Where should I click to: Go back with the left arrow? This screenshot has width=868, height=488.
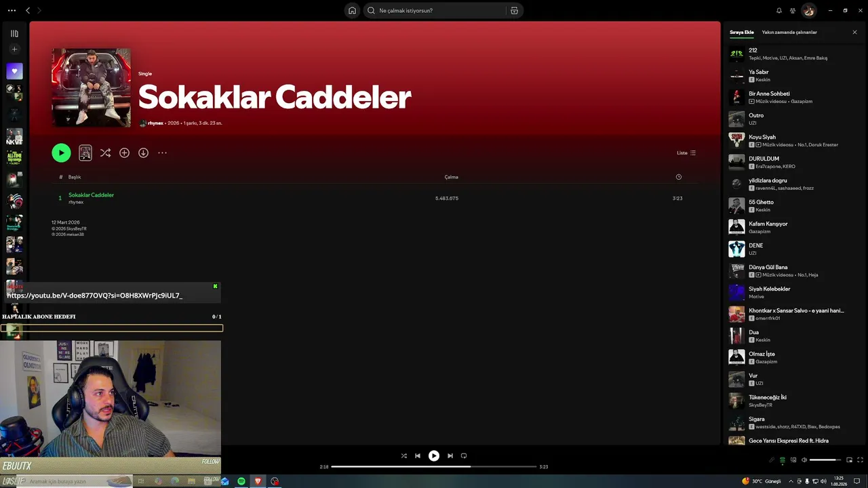point(28,11)
